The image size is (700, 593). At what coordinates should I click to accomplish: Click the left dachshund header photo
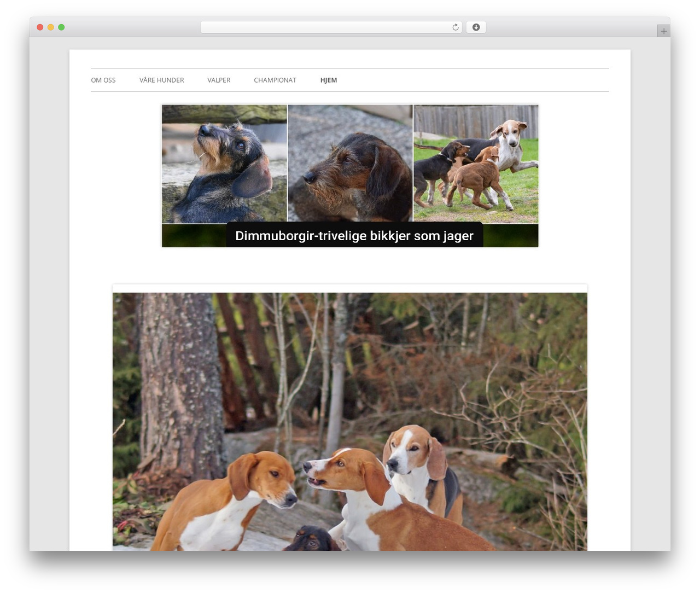tap(224, 164)
